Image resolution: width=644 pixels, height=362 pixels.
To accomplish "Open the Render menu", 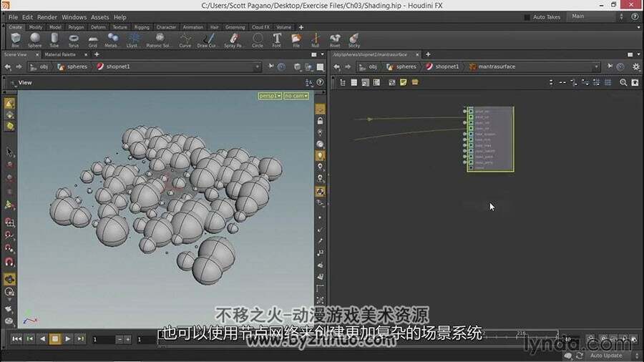I will [x=47, y=17].
